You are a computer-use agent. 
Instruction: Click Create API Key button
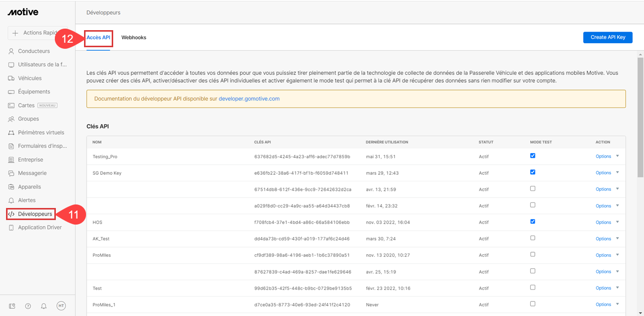pyautogui.click(x=608, y=37)
